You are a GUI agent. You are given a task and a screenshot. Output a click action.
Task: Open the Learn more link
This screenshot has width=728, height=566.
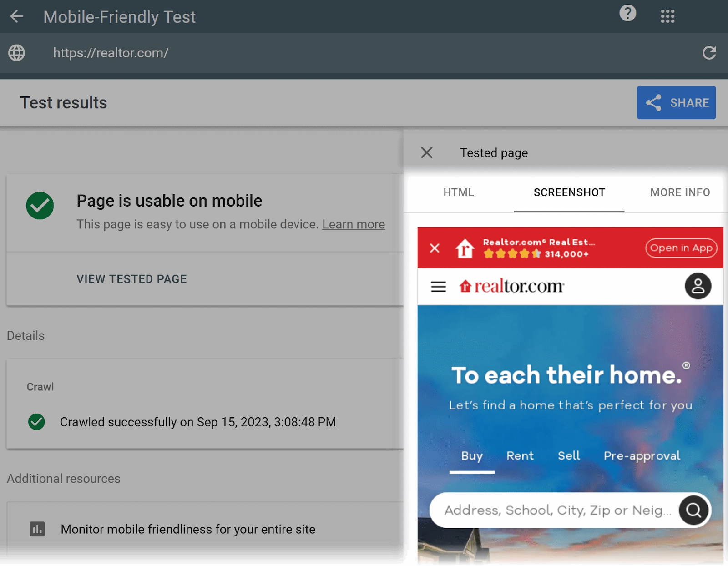(x=353, y=224)
